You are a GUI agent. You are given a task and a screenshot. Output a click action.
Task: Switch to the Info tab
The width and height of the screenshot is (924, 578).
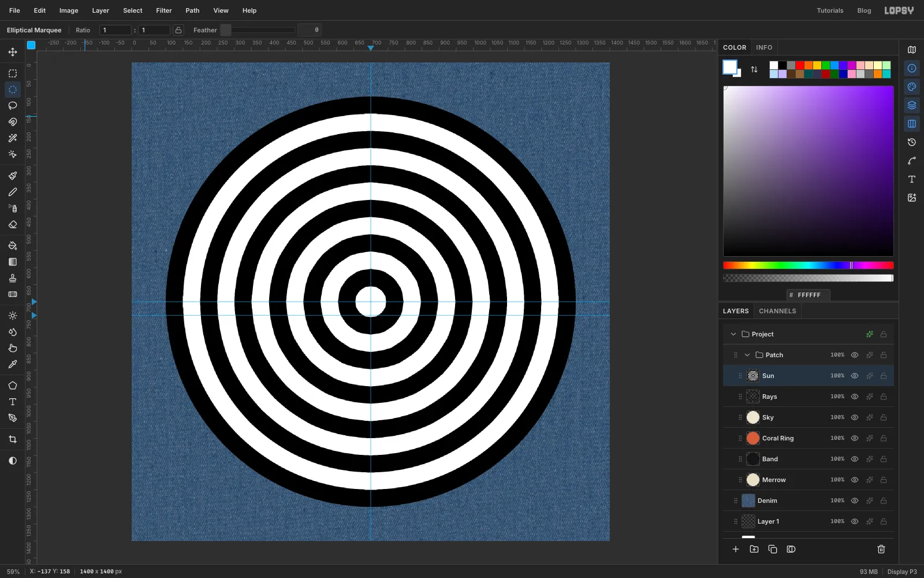764,47
